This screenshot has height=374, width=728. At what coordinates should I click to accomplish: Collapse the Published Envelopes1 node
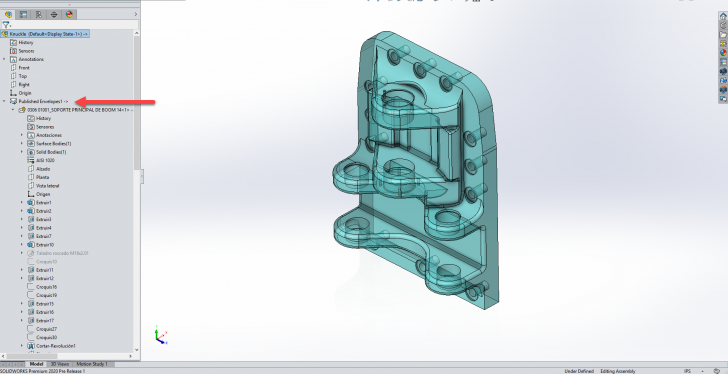click(x=5, y=101)
